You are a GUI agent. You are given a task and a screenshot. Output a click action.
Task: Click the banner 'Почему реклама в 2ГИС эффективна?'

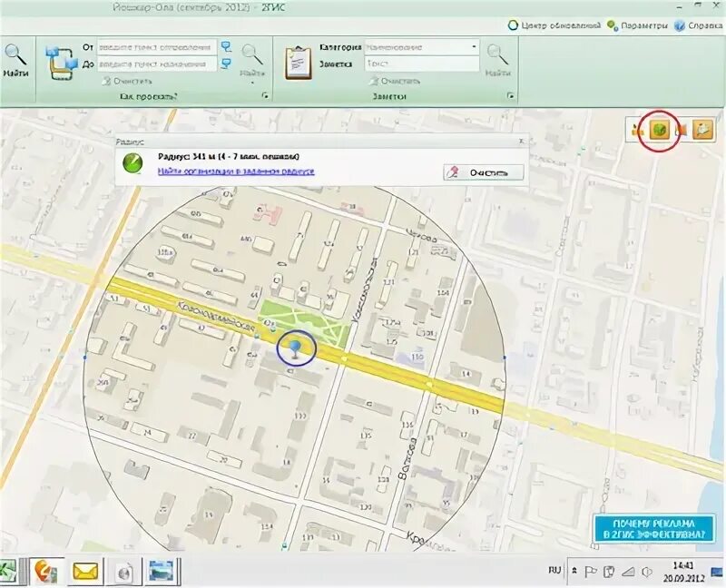[x=655, y=530]
